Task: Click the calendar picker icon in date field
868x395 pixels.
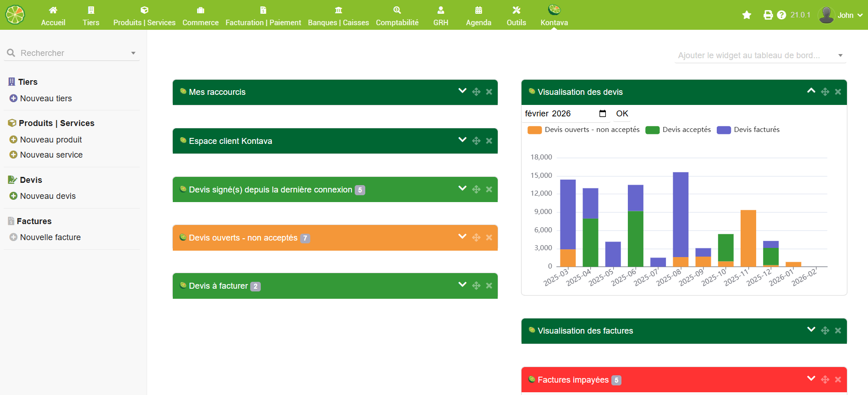Action: point(603,114)
